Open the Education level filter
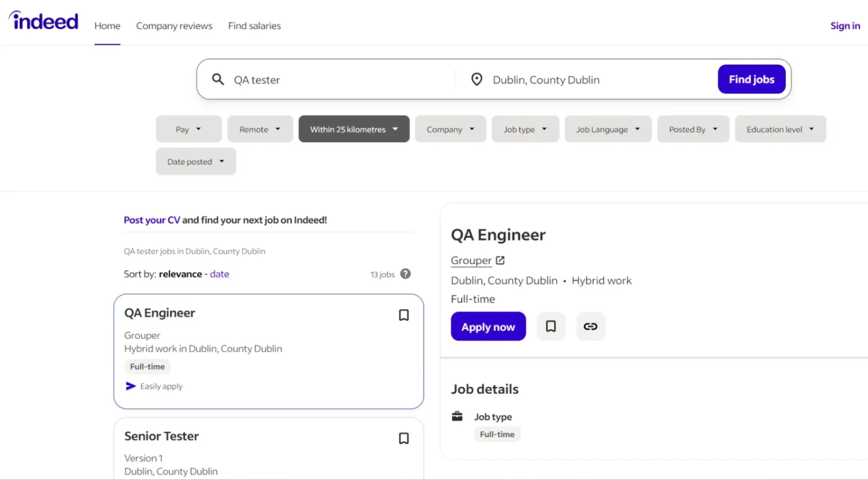 pyautogui.click(x=780, y=130)
